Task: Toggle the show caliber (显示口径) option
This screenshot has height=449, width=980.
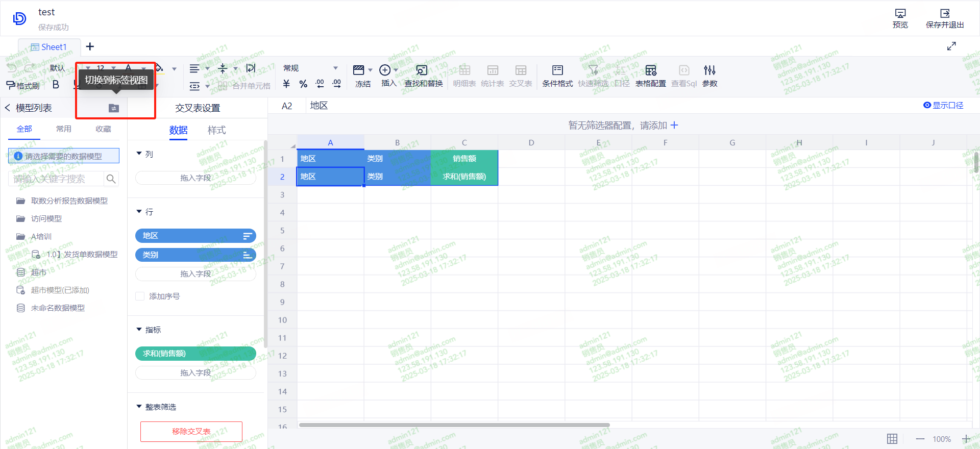Action: [x=943, y=105]
